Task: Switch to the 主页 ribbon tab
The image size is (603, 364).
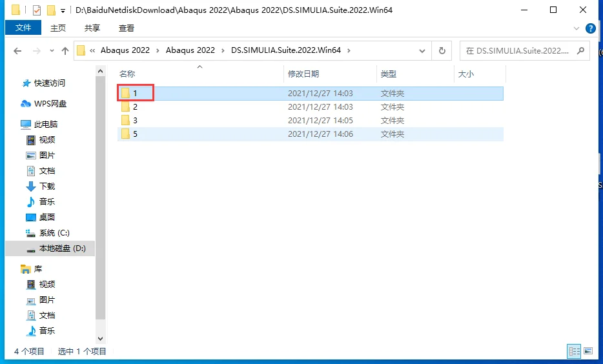Action: point(58,28)
